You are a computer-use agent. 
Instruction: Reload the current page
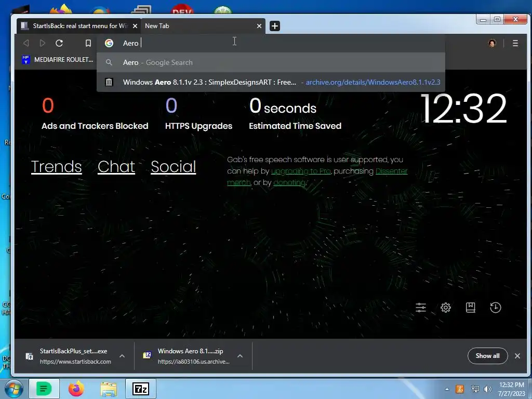coord(59,43)
